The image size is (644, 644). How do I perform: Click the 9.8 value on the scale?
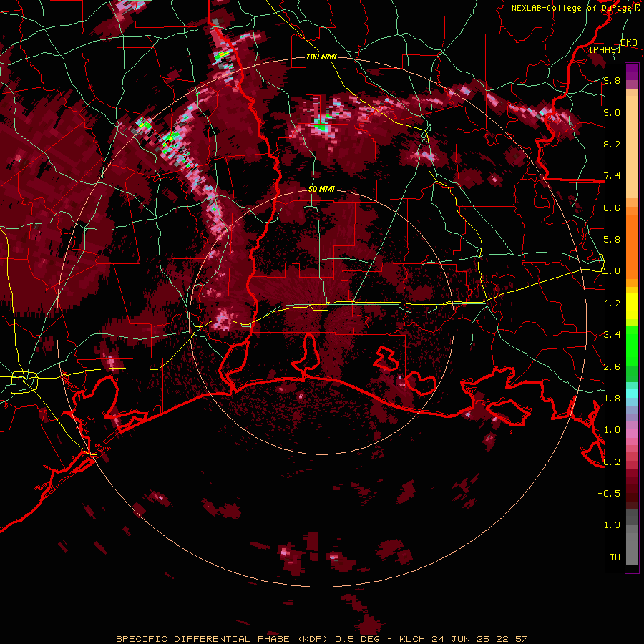coord(612,80)
